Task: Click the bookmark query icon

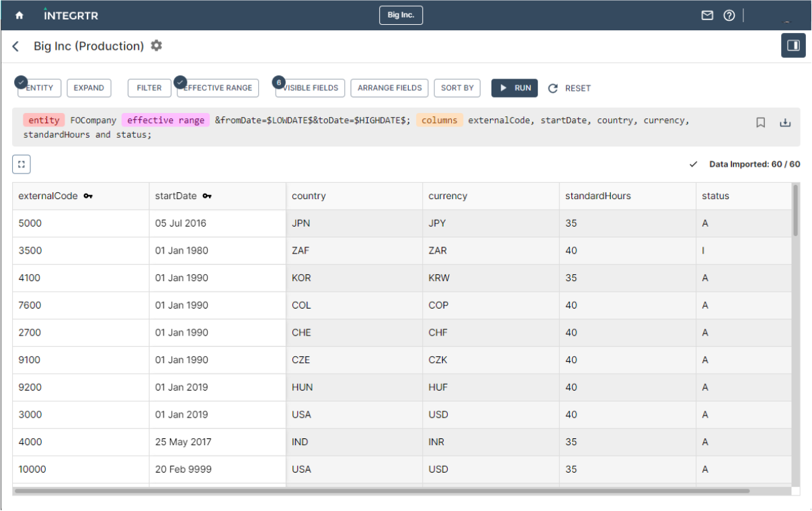Action: [761, 122]
